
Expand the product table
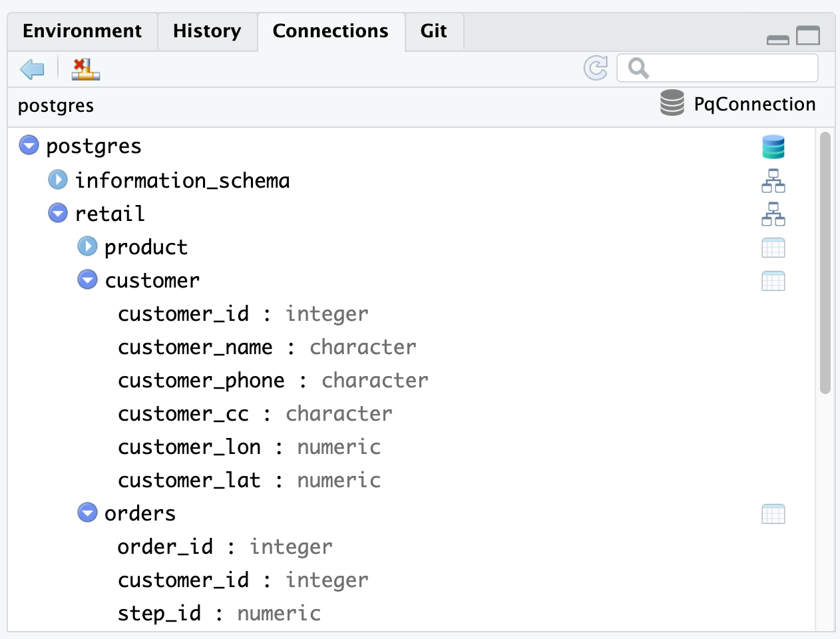pyautogui.click(x=87, y=246)
